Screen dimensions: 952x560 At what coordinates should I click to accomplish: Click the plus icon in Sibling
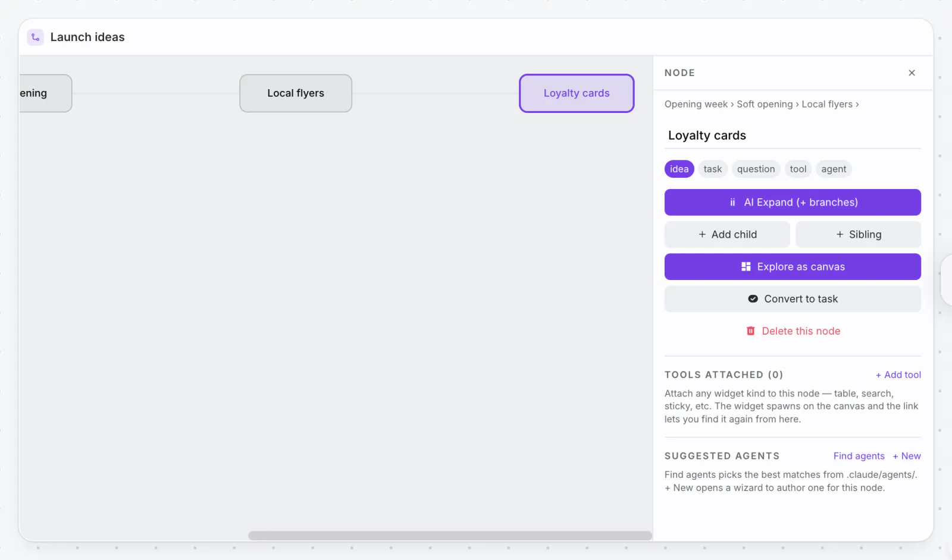[x=840, y=234]
